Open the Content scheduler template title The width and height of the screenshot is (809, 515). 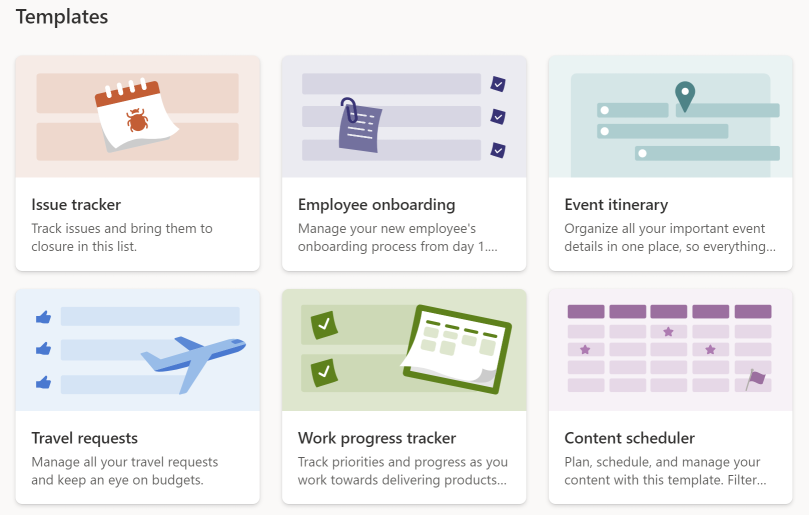(x=629, y=438)
